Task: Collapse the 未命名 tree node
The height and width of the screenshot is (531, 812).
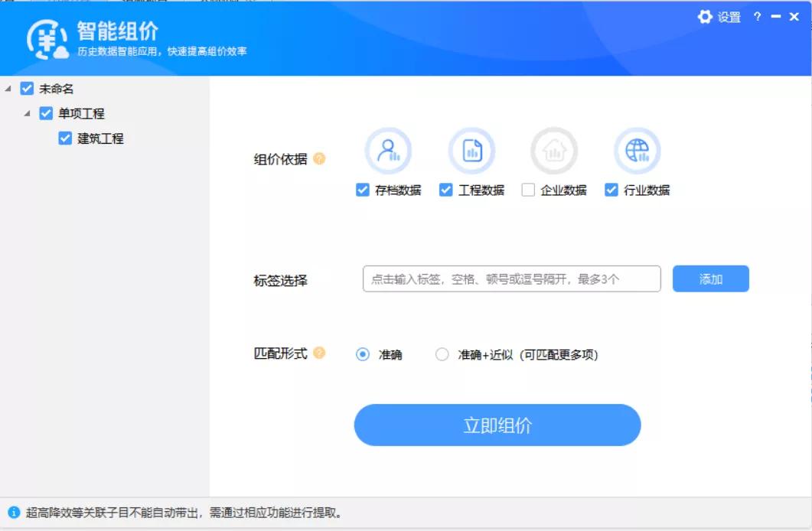Action: click(8, 90)
